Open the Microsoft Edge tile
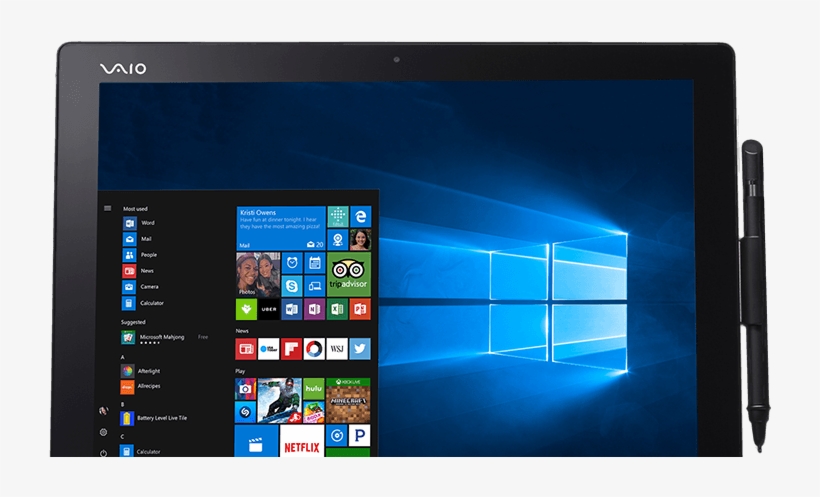 tap(360, 217)
